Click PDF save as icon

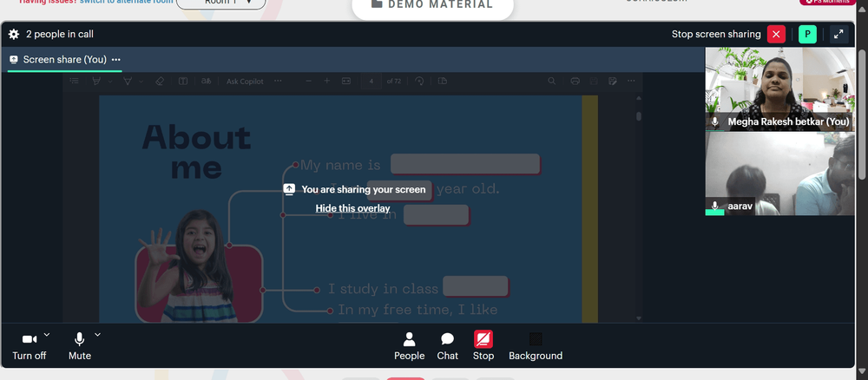point(612,82)
